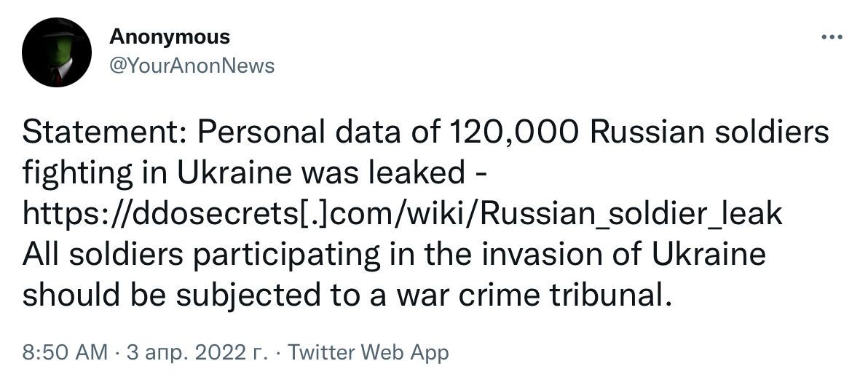Screen dimensions: 868x377
Task: Open the three-dot more options menu
Action: click(831, 37)
